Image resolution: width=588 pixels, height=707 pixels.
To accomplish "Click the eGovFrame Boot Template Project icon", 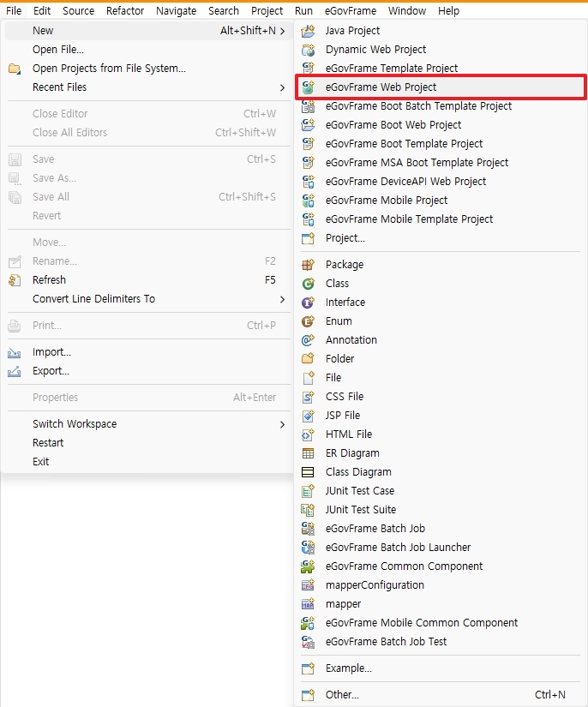I will coord(308,144).
